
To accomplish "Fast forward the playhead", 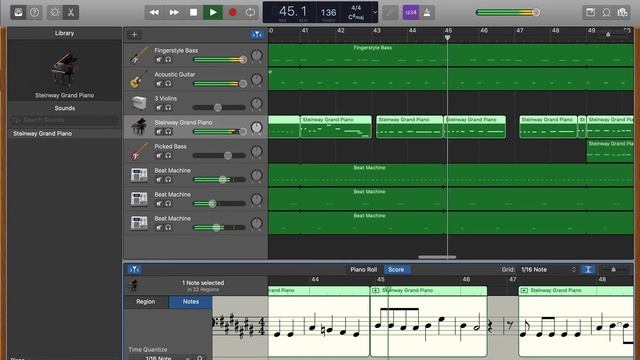I will point(174,12).
